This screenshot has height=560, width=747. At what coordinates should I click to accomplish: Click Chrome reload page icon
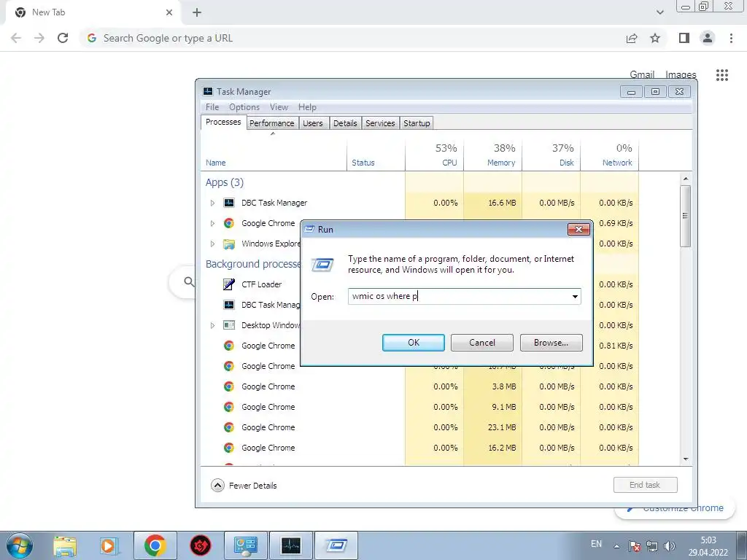coord(63,38)
